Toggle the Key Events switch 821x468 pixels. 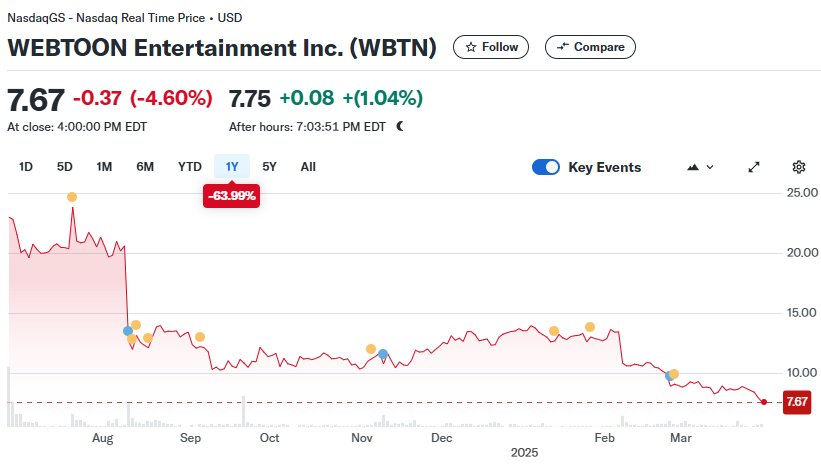[x=546, y=167]
